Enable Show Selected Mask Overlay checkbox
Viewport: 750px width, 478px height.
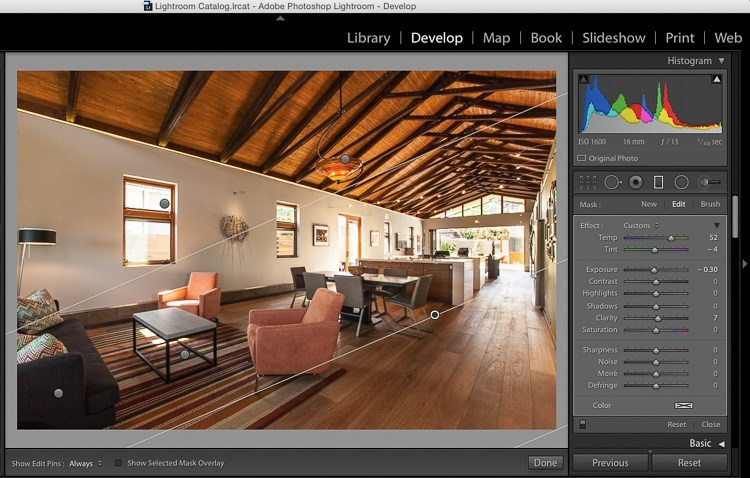pyautogui.click(x=119, y=463)
